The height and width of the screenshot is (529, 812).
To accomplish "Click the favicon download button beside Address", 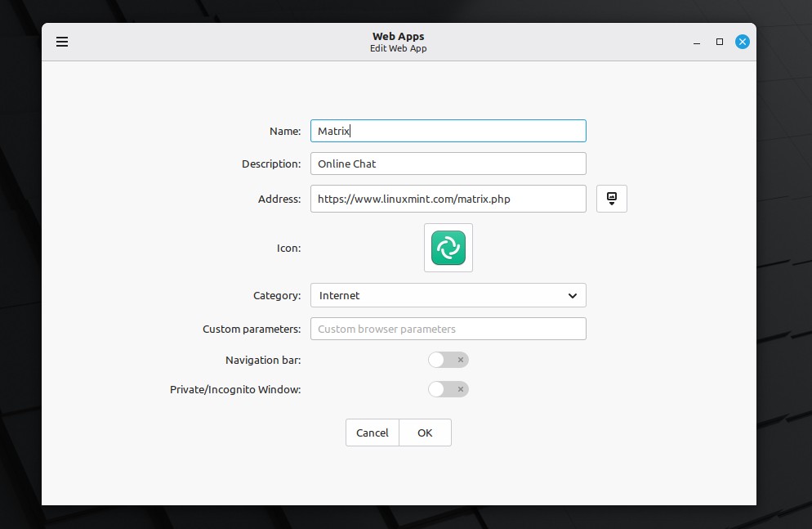I will (611, 199).
